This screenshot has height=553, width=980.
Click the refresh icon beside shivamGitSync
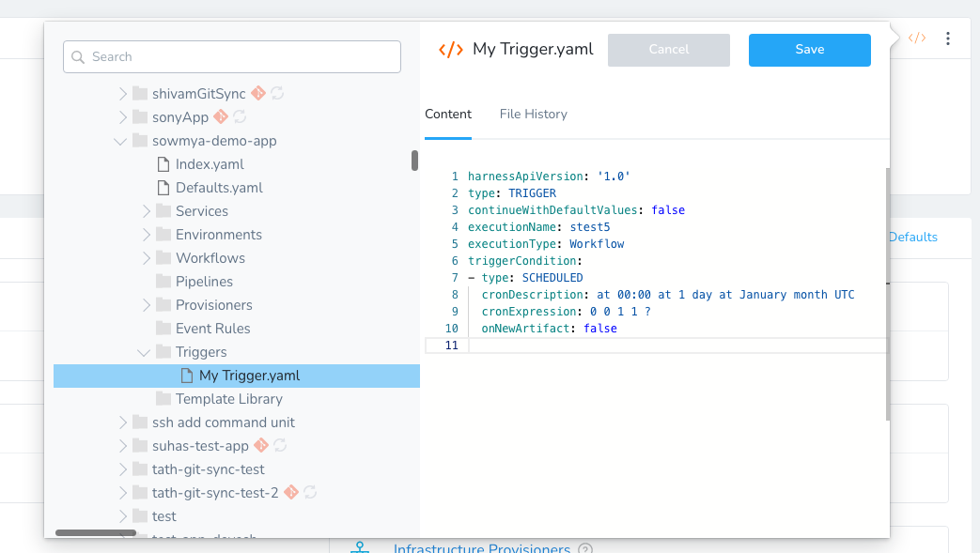click(x=277, y=93)
